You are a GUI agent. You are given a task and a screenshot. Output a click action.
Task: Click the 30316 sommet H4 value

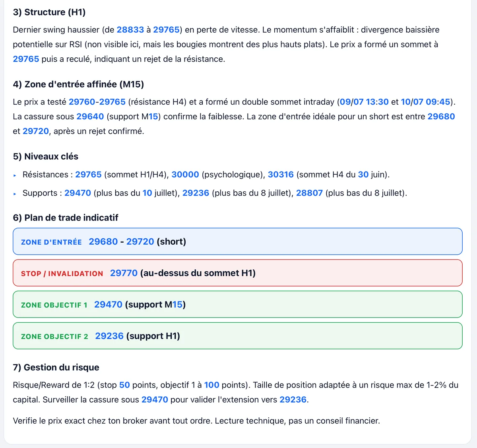coord(281,175)
